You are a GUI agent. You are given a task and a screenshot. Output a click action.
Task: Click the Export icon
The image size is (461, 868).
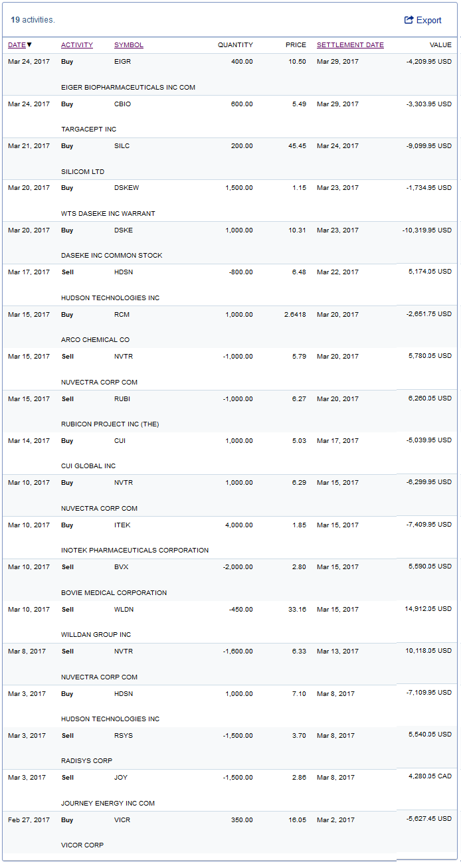coord(409,20)
